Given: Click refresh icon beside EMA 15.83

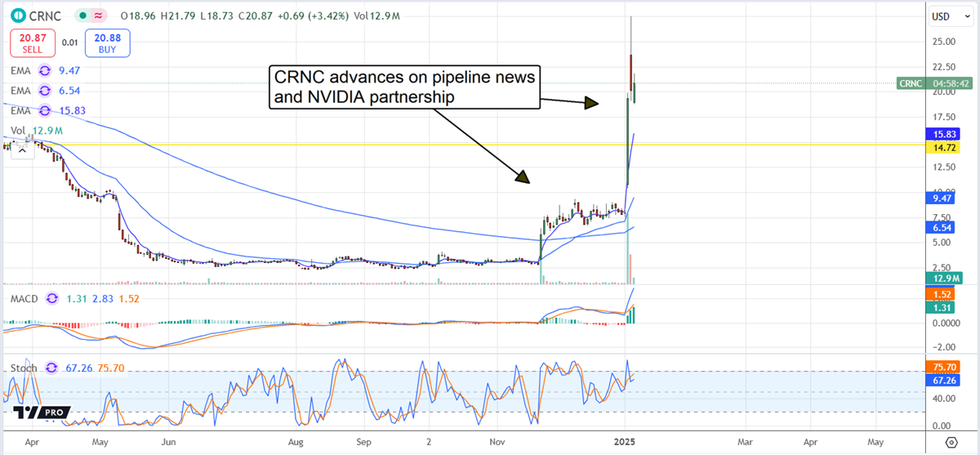Looking at the screenshot, I should point(45,110).
